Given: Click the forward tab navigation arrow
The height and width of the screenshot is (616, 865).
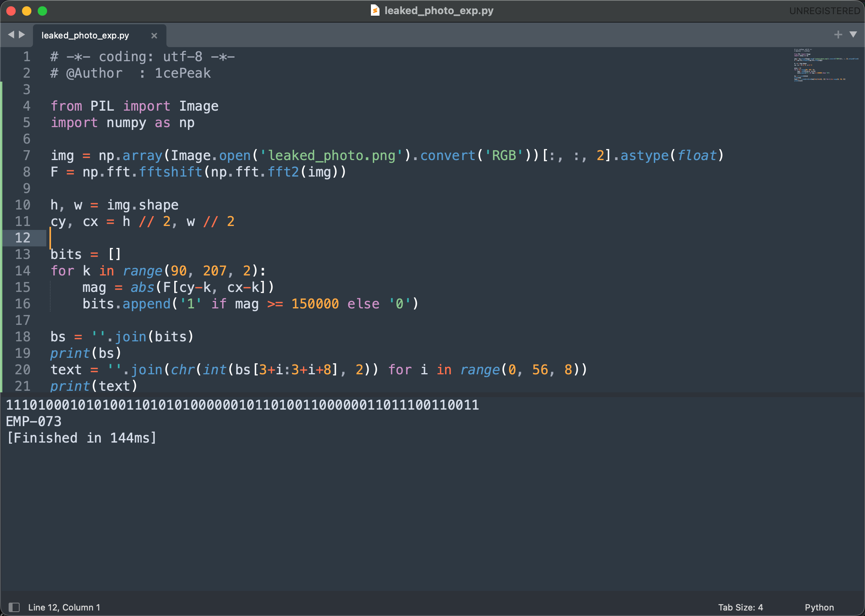Looking at the screenshot, I should 22,35.
